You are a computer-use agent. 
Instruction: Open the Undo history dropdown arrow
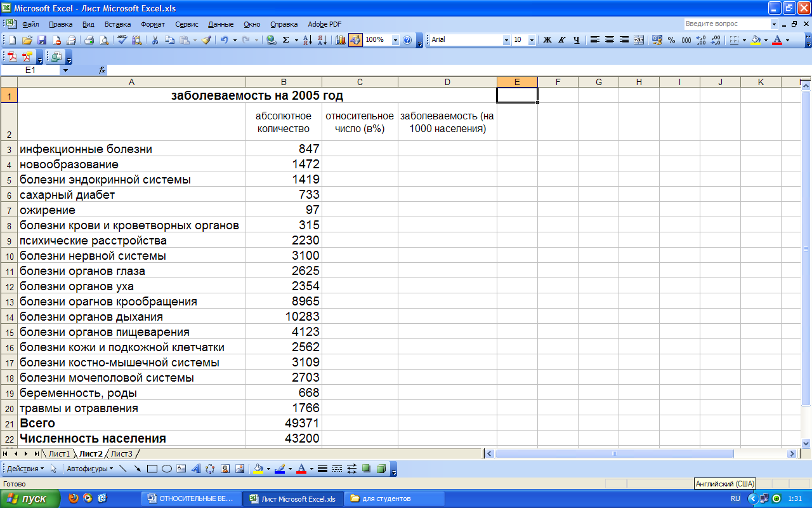(x=234, y=40)
